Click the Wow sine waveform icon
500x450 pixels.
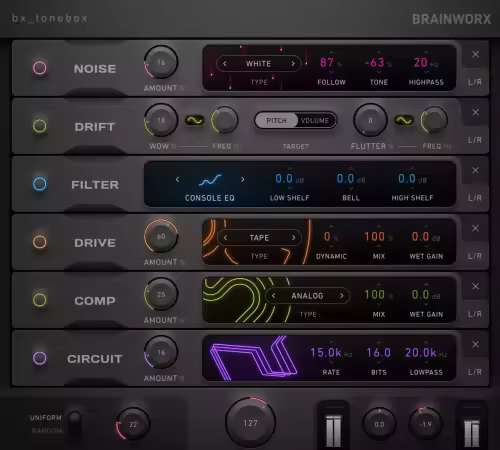pos(194,120)
